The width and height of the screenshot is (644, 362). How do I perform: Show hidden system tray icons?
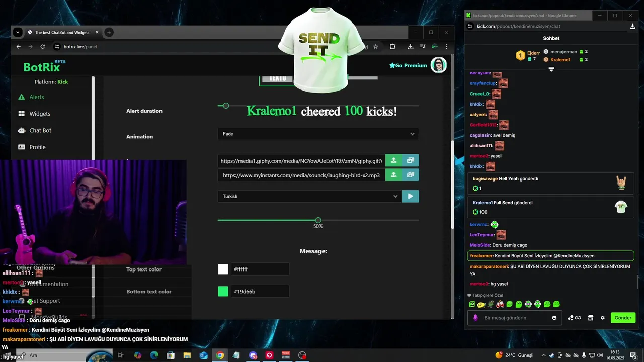tap(543, 355)
